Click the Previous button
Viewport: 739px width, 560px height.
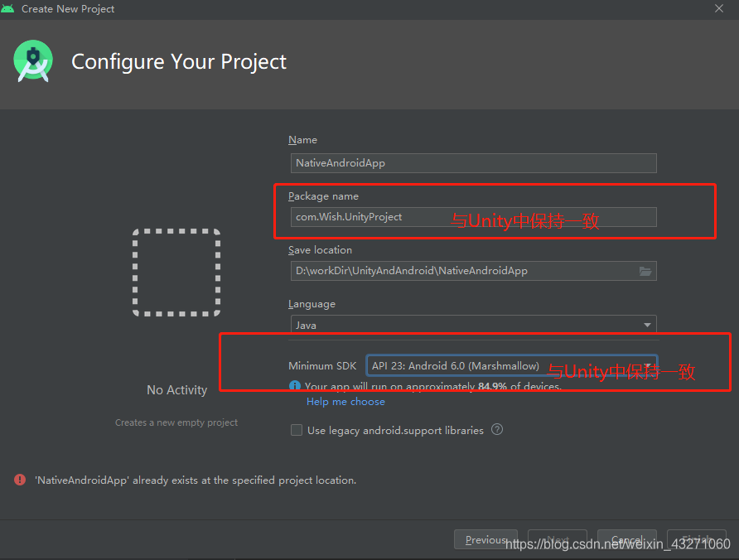tap(485, 540)
